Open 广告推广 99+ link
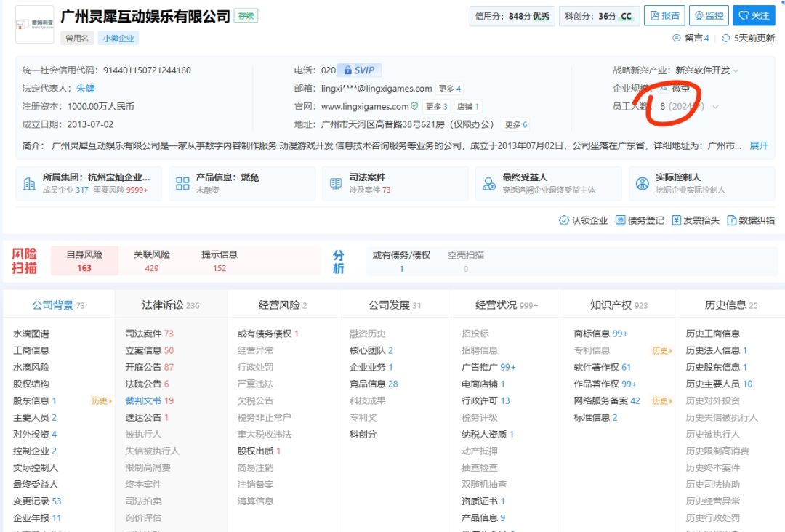The image size is (785, 532). click(488, 367)
